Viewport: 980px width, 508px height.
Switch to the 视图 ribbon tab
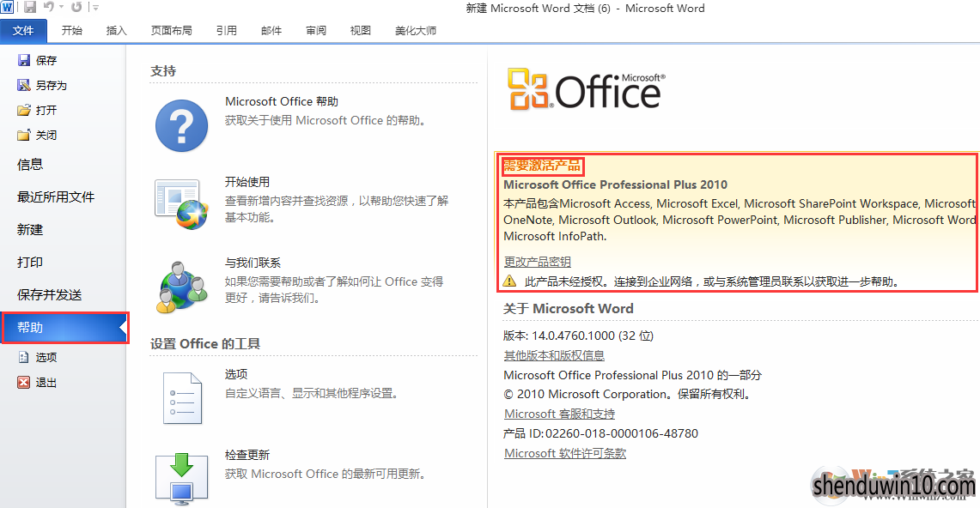coord(361,31)
